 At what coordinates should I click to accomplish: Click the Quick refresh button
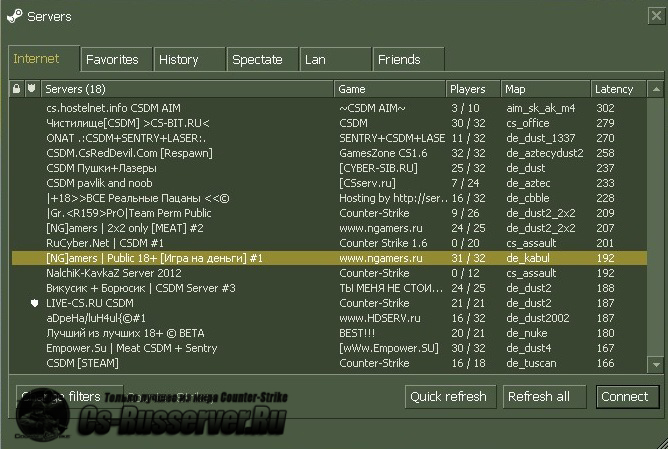coord(450,397)
